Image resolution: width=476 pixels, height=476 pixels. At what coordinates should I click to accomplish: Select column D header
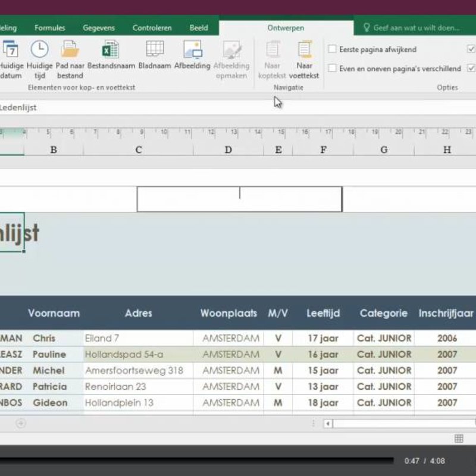tap(228, 150)
